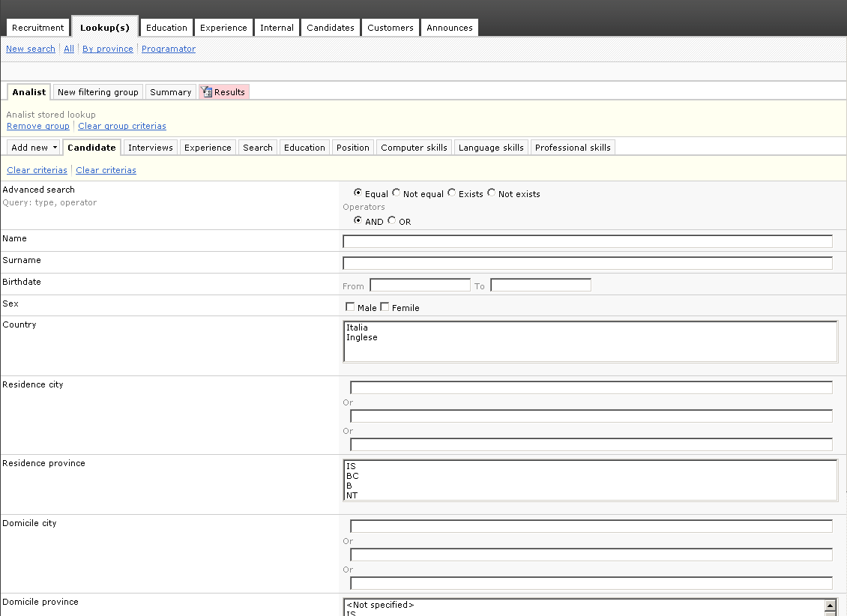Open the Language skills tab
The width and height of the screenshot is (847, 616).
click(x=491, y=148)
